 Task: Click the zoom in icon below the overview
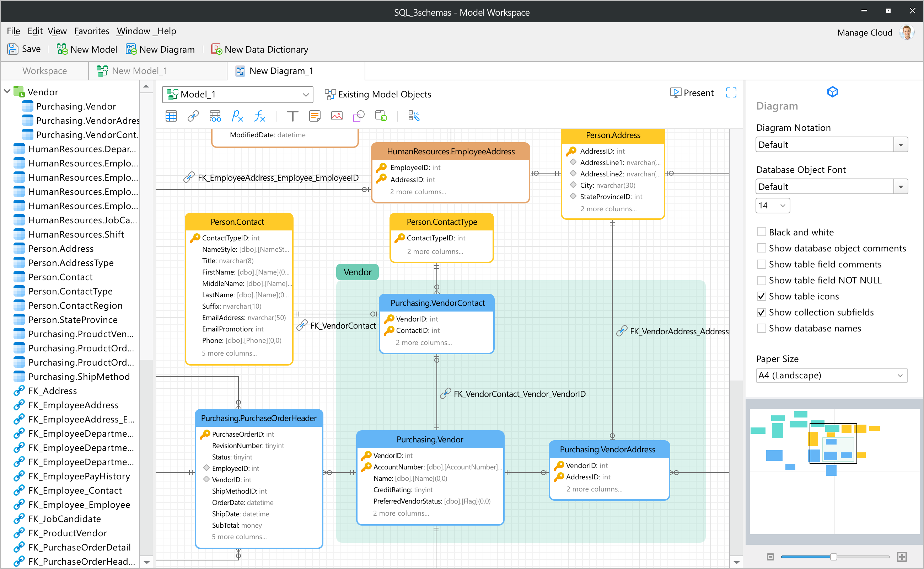point(902,557)
